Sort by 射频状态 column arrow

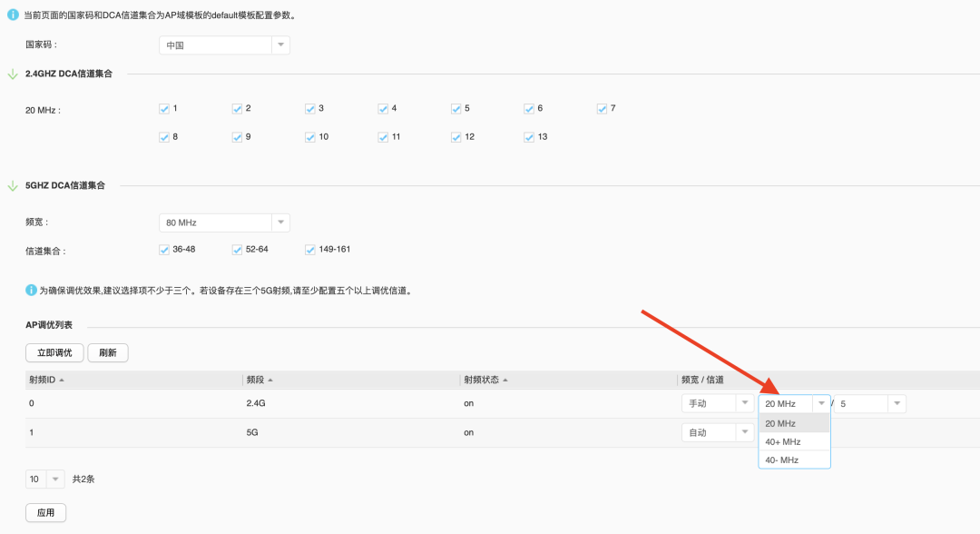pyautogui.click(x=505, y=381)
